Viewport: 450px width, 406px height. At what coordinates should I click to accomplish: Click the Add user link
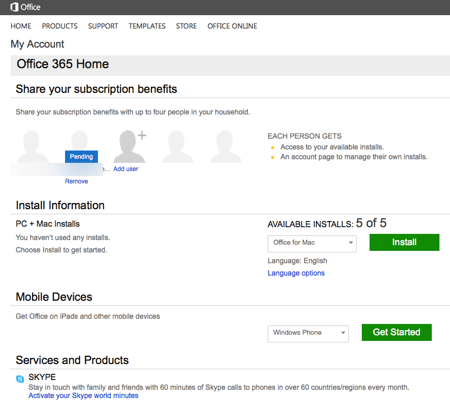(x=126, y=169)
